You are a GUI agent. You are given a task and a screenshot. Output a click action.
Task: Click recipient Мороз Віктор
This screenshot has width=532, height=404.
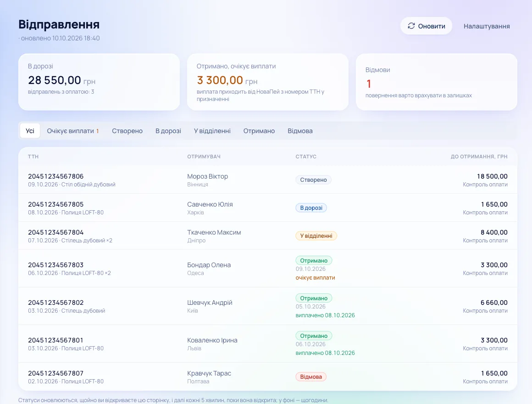pos(207,176)
